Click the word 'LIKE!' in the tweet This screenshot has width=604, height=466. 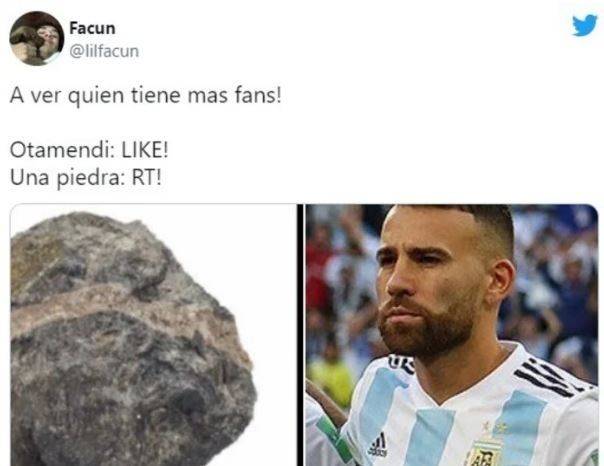(145, 150)
